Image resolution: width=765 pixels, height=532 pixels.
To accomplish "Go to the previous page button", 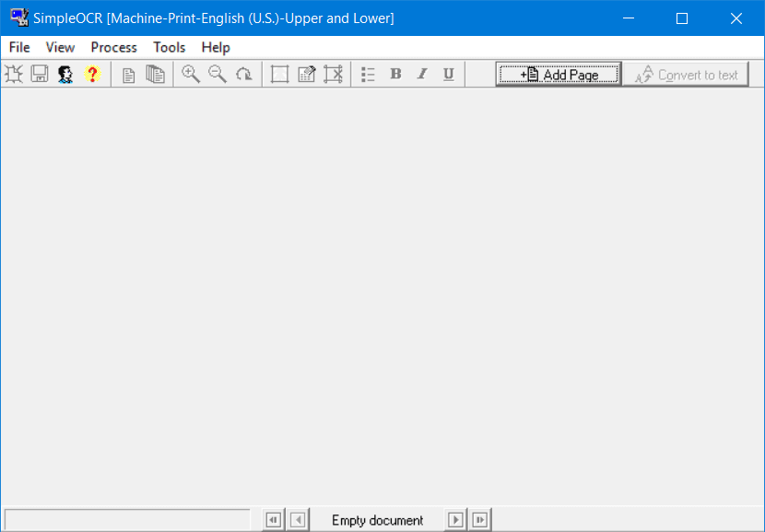I will click(298, 520).
